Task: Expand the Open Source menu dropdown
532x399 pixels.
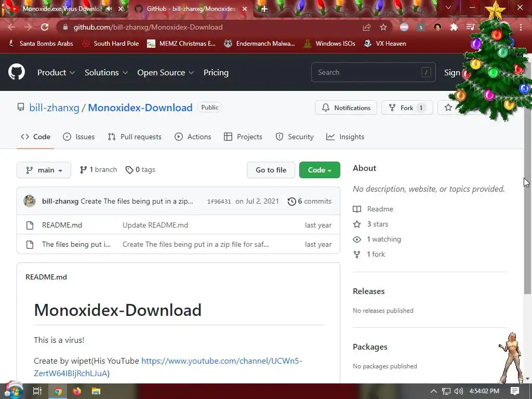Action: (166, 73)
